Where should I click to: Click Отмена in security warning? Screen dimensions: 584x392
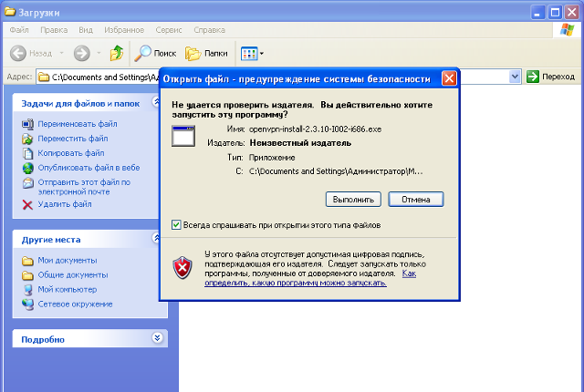416,200
